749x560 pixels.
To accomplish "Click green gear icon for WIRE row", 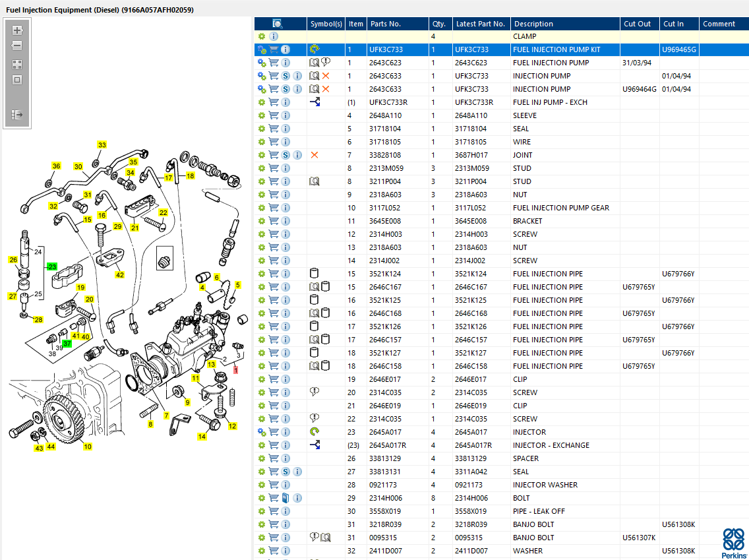I will click(x=261, y=142).
